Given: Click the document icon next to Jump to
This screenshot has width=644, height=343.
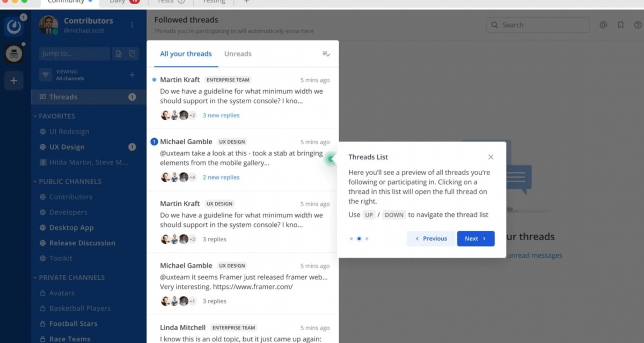Looking at the screenshot, I should [x=119, y=54].
